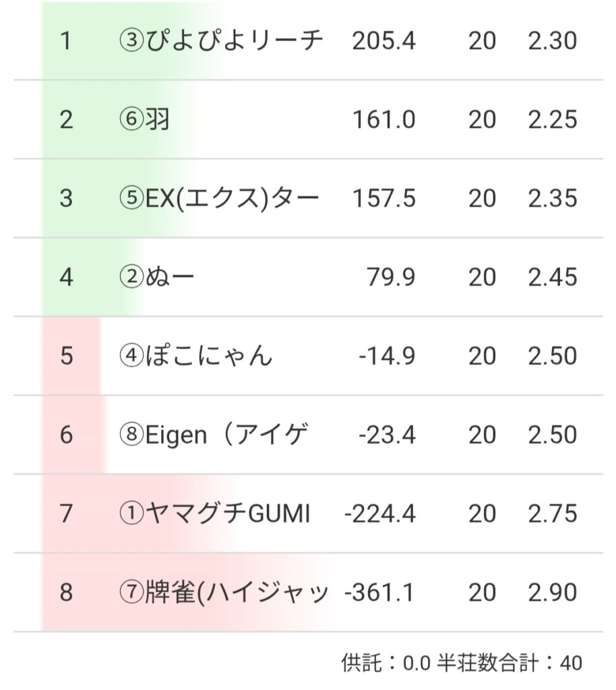
Task: Select the ④ぽこにゃん team row name
Action: pyautogui.click(x=195, y=356)
